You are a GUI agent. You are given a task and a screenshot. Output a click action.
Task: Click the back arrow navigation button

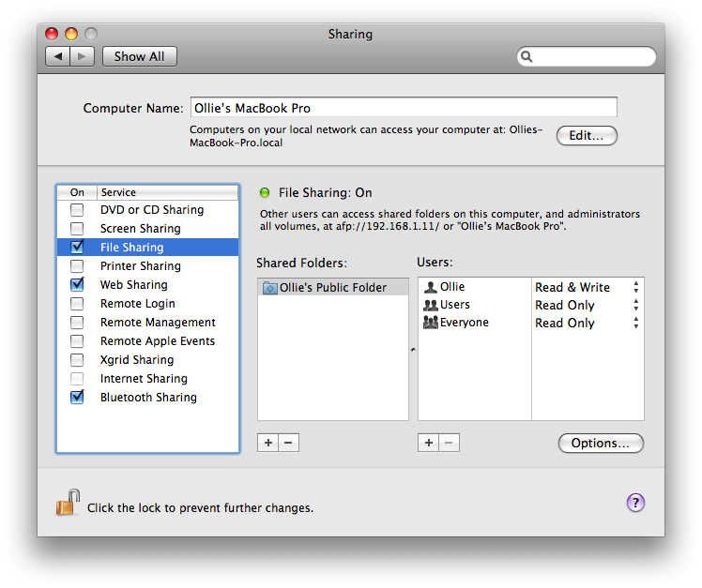click(x=58, y=56)
